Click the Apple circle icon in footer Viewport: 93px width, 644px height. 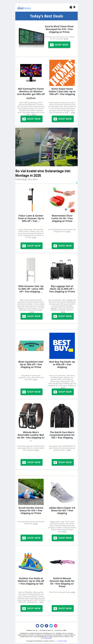point(37,626)
